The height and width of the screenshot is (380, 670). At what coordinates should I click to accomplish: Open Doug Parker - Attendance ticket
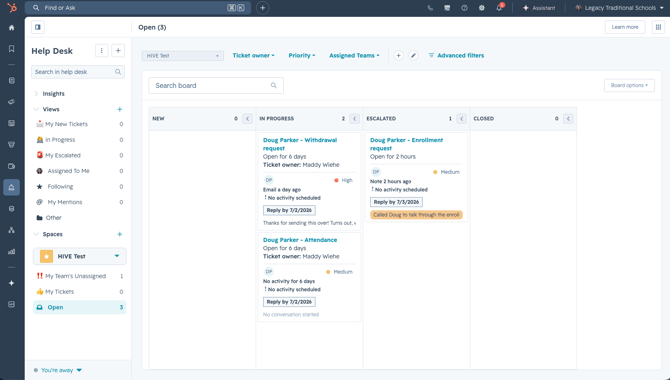click(300, 240)
